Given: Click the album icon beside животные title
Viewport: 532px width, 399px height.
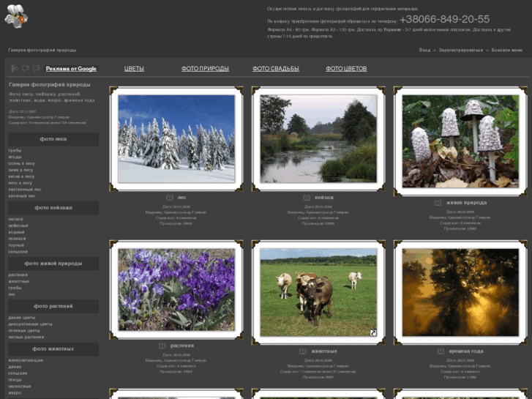Looking at the screenshot, I should [303, 351].
